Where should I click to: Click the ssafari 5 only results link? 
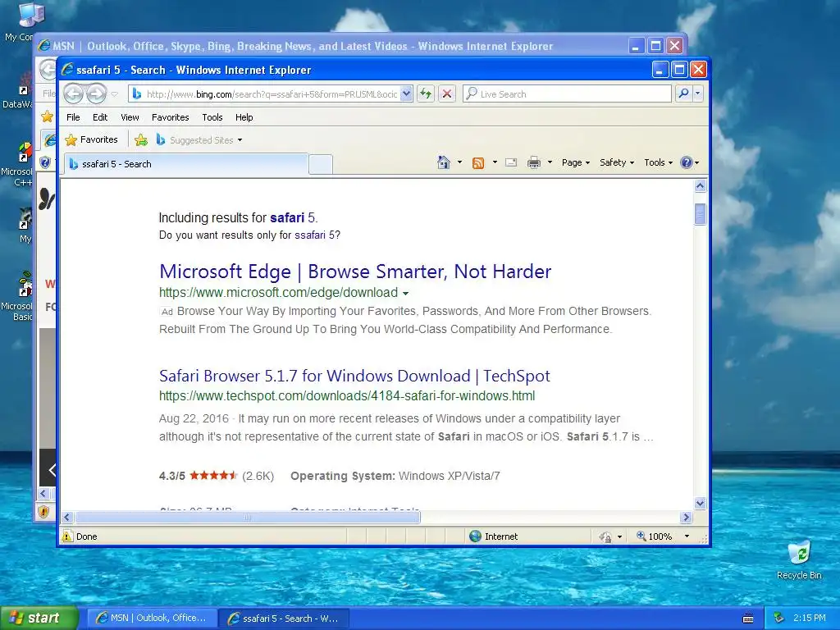click(314, 235)
